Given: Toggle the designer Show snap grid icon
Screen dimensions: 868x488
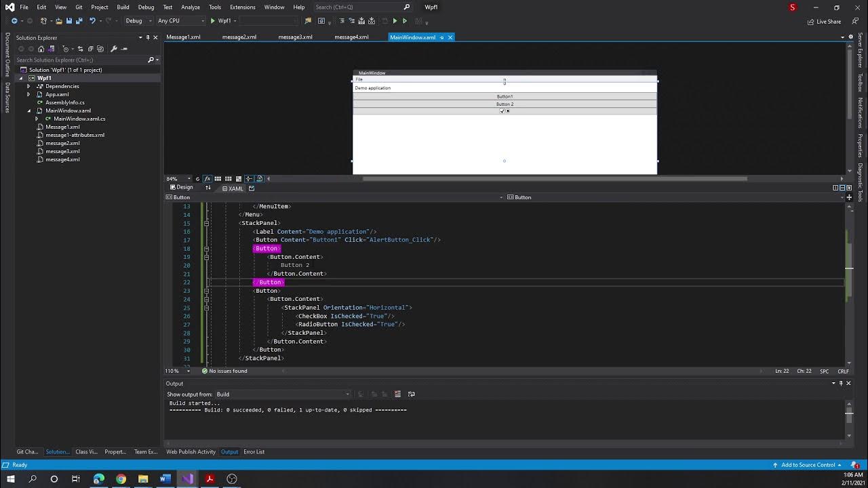Looking at the screenshot, I should 218,179.
